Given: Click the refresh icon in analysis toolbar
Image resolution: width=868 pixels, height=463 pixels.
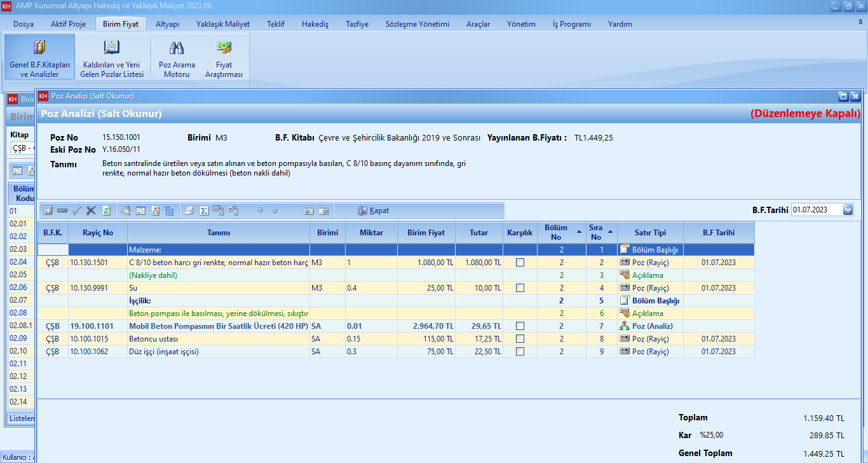Looking at the screenshot, I should (x=106, y=211).
